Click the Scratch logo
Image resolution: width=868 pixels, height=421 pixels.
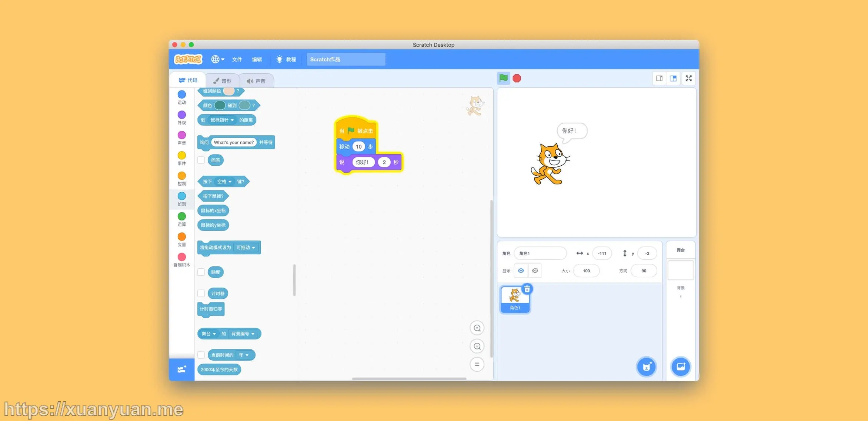pos(188,59)
